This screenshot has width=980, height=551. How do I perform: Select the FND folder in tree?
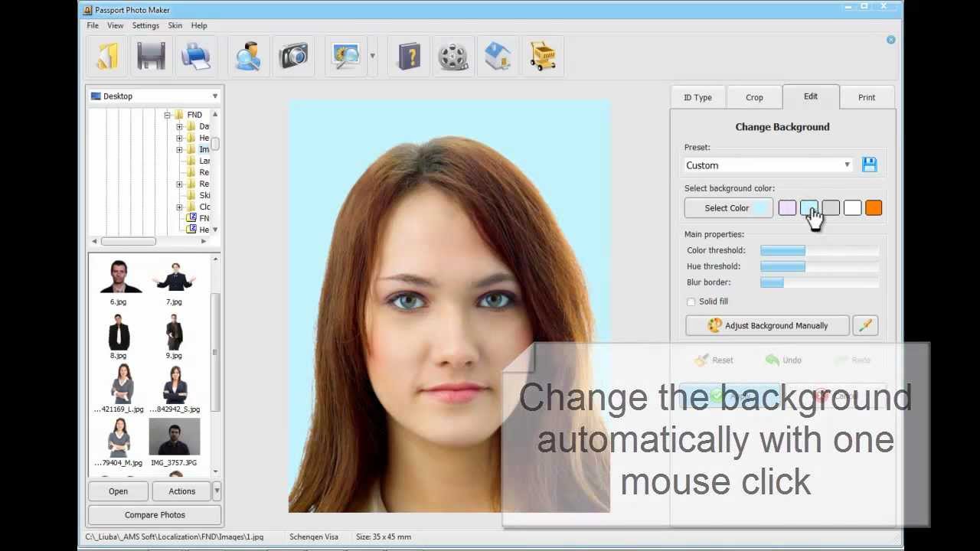(189, 115)
